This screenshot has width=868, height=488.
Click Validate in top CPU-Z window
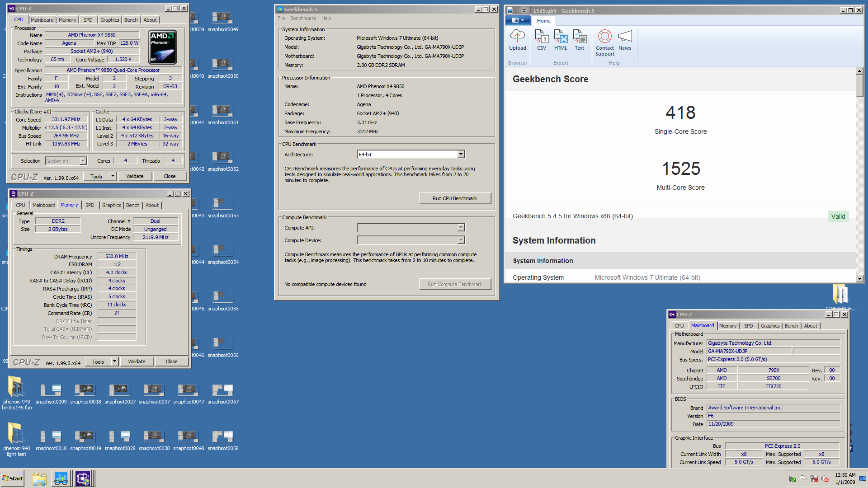click(135, 177)
